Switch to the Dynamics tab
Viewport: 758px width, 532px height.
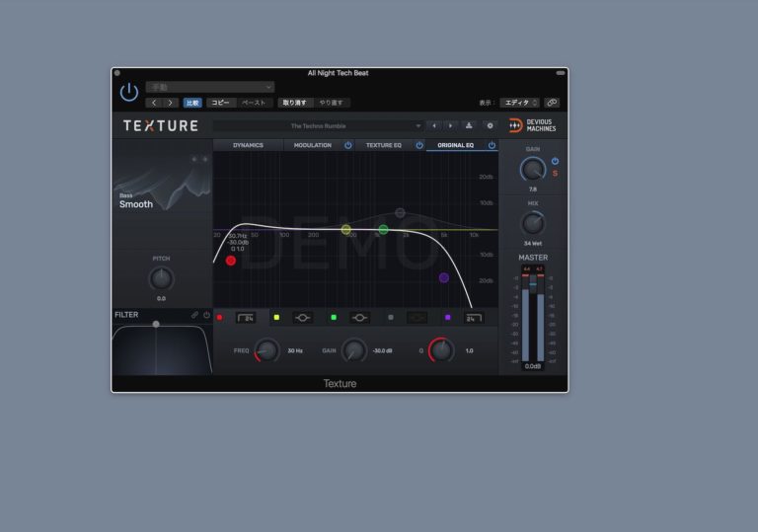coord(248,145)
